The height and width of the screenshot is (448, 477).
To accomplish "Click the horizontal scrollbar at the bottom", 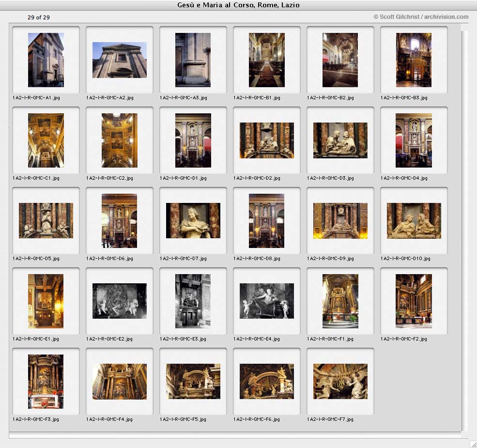I will click(x=235, y=435).
